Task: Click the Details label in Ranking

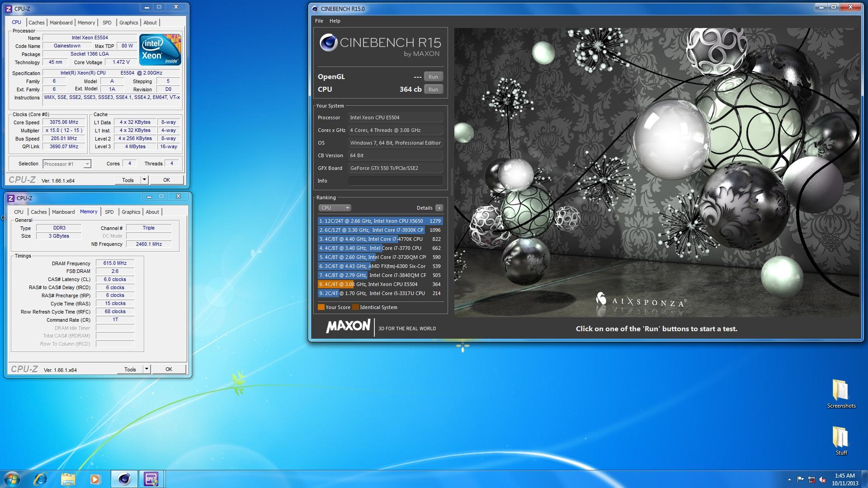Action: (x=425, y=208)
